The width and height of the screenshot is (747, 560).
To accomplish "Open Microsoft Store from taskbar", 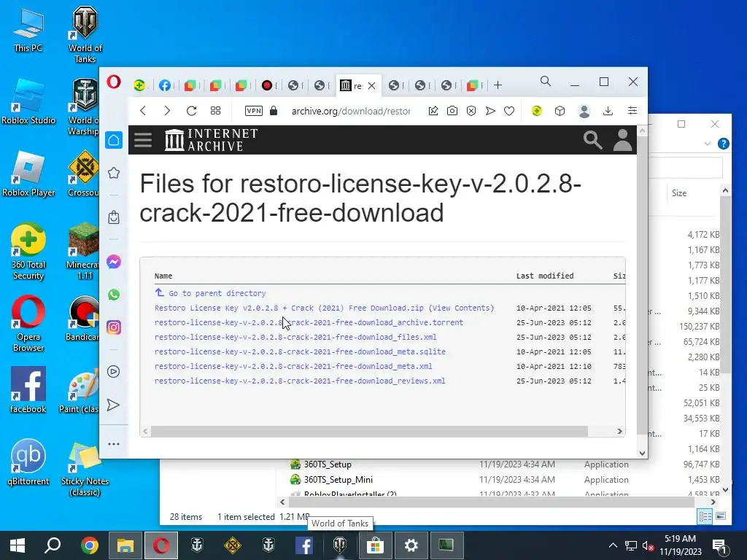I will point(375,545).
